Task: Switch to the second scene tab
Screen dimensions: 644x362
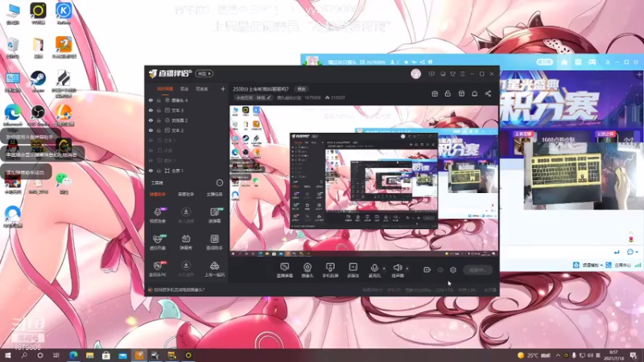Action: (184, 89)
